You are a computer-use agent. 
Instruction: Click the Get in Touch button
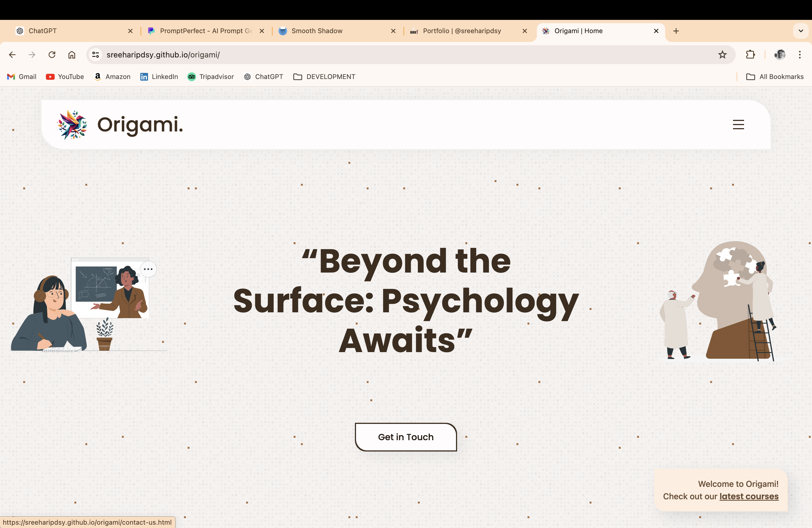coord(406,437)
